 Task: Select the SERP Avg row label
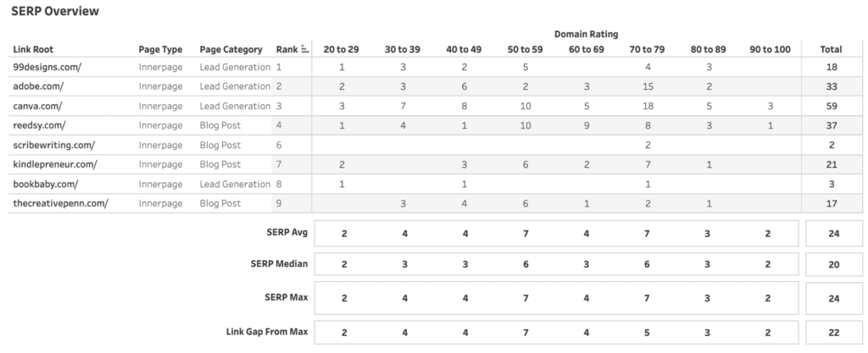[x=287, y=233]
